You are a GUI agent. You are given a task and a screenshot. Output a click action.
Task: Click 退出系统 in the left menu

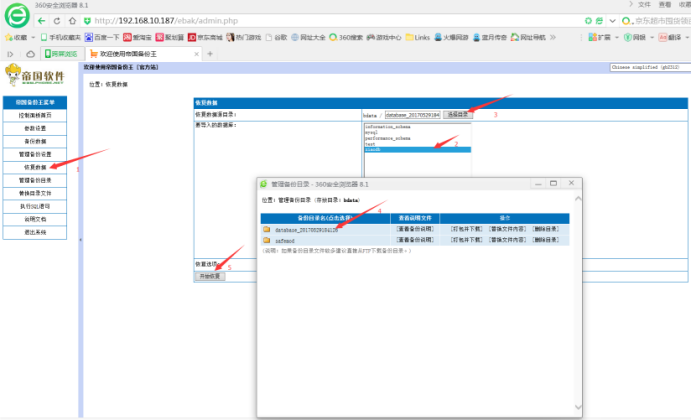click(x=35, y=232)
